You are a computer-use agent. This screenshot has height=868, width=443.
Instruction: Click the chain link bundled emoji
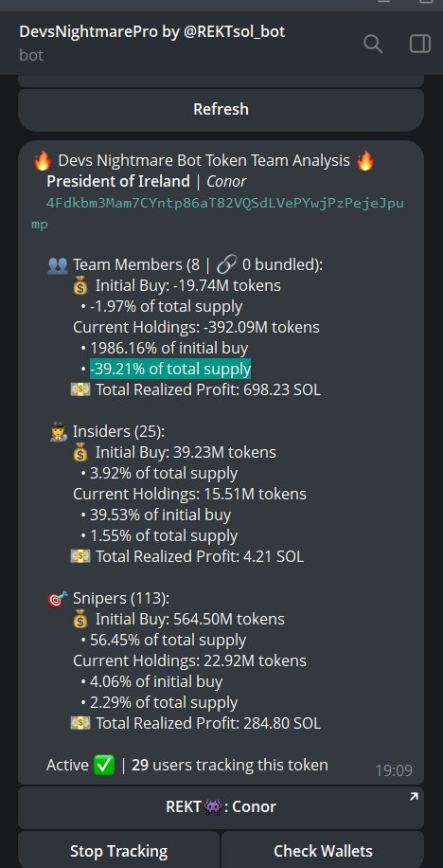(x=226, y=265)
